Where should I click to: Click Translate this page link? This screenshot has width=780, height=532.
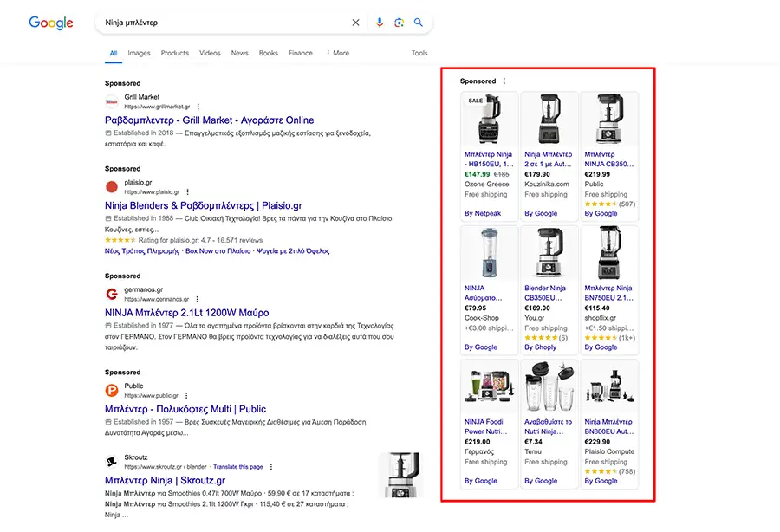(x=237, y=467)
